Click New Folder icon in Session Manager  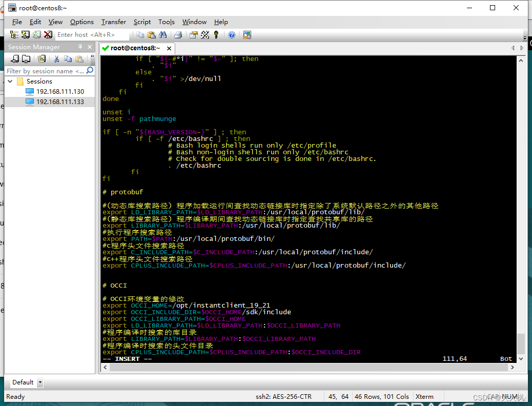tap(26, 59)
